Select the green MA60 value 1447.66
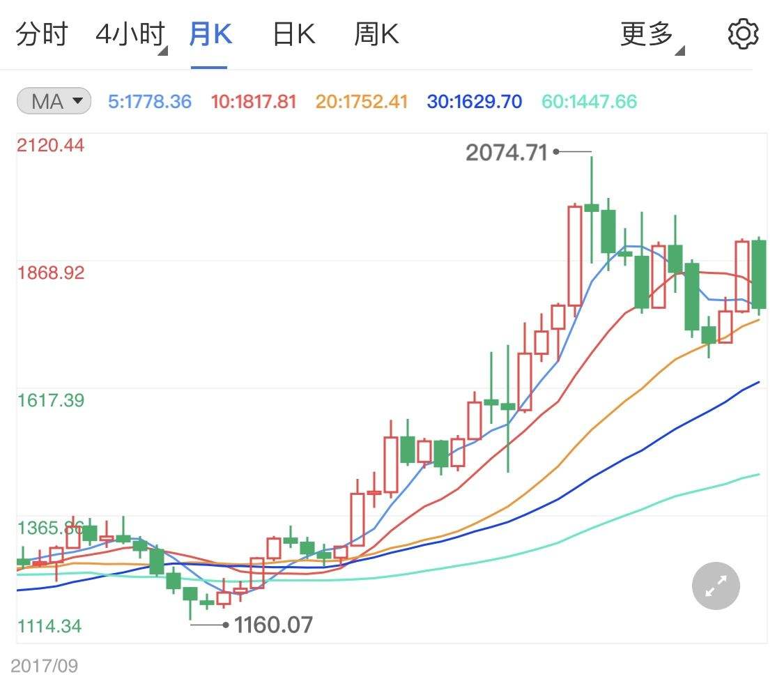The image size is (784, 679). point(589,102)
